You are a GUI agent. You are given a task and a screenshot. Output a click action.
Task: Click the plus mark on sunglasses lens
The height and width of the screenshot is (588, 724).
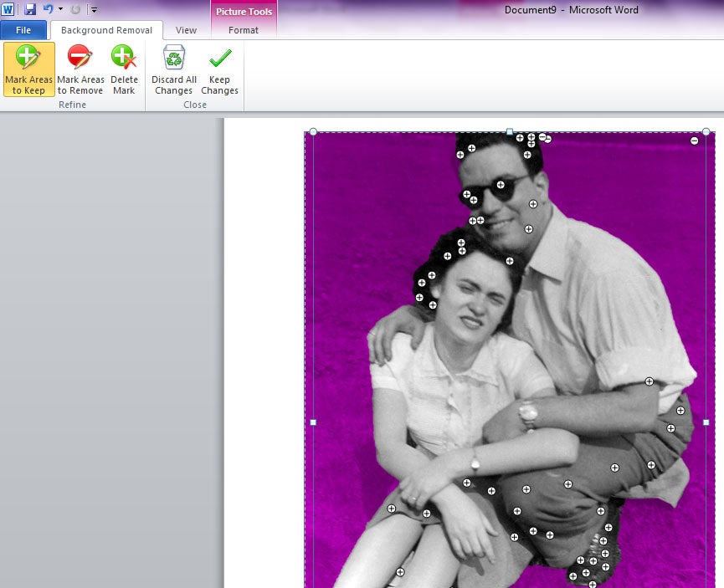(x=501, y=185)
